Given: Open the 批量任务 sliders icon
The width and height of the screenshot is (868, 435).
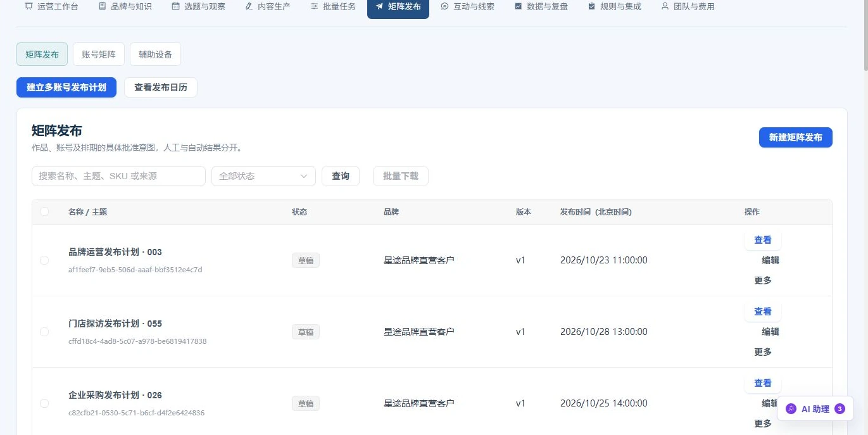Looking at the screenshot, I should click(315, 6).
